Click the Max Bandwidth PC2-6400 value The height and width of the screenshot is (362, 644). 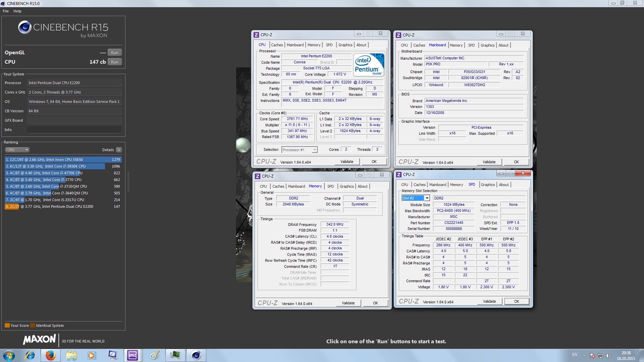pos(453,211)
